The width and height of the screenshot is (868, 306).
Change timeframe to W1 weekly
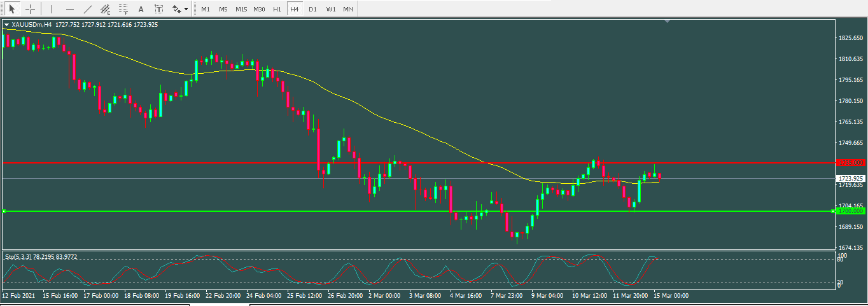pos(331,9)
